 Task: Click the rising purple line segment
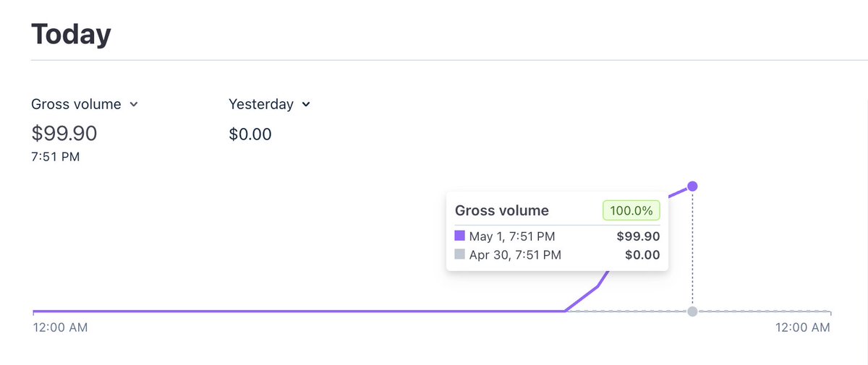pos(582,299)
